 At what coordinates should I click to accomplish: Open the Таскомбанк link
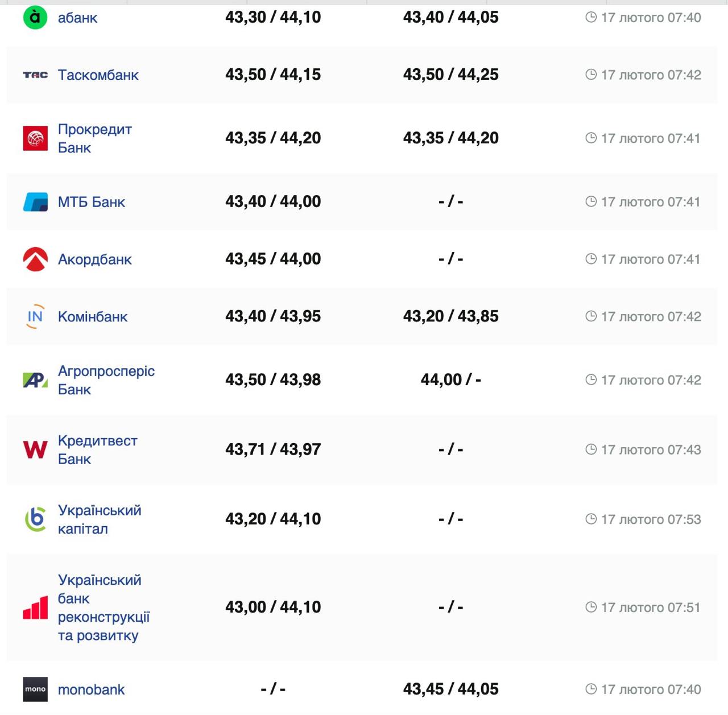point(98,75)
